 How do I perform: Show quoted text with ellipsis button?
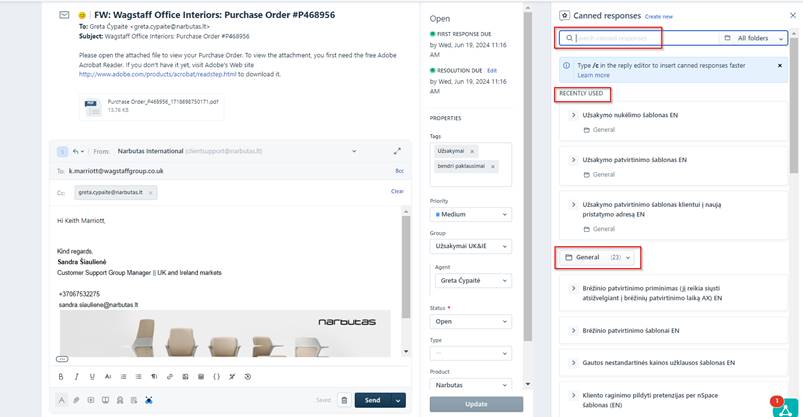[x=61, y=359]
